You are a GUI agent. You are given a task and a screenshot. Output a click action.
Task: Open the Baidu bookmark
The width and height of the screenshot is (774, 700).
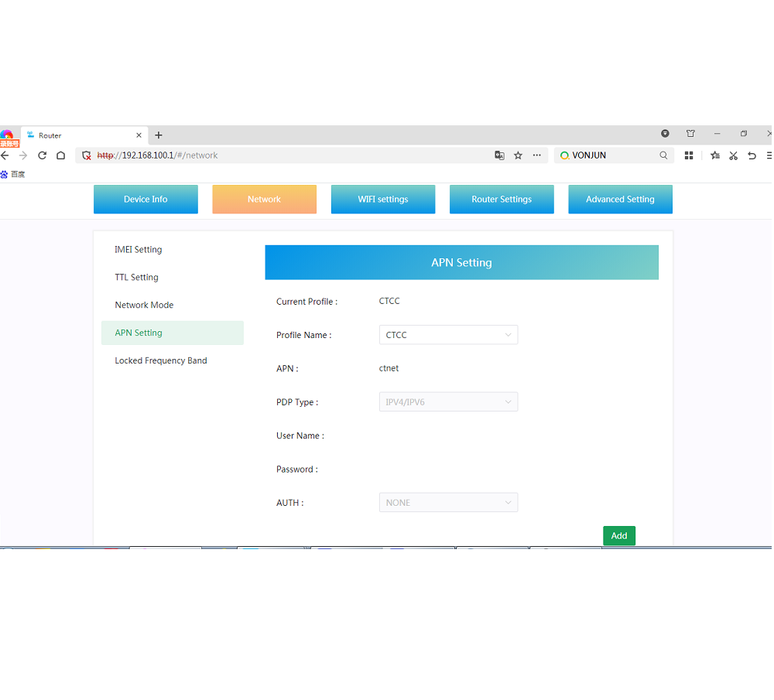13,174
